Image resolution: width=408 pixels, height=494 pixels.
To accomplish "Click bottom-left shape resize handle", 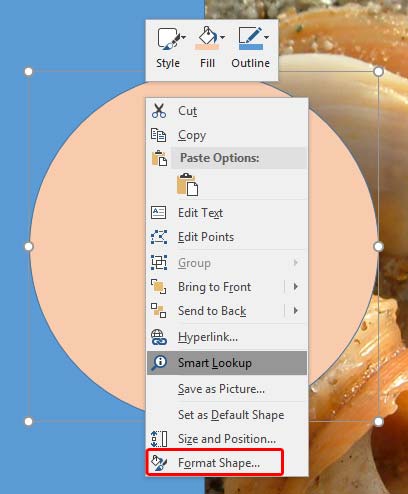I will click(29, 421).
